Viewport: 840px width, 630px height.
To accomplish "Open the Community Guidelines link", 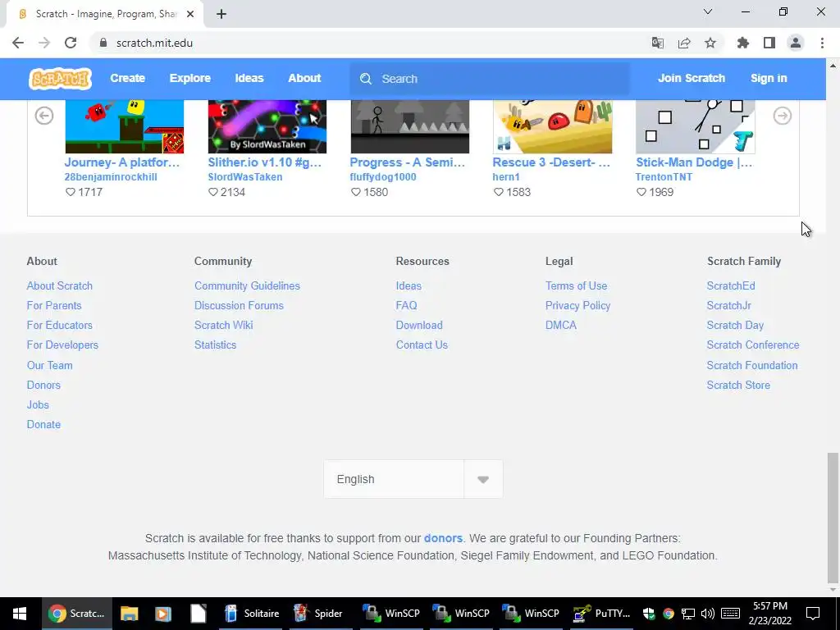I will tap(247, 286).
